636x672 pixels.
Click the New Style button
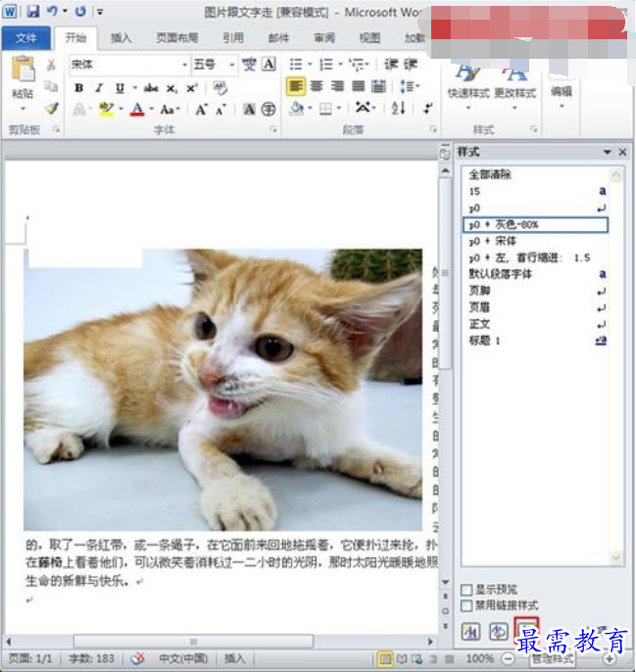(x=470, y=632)
